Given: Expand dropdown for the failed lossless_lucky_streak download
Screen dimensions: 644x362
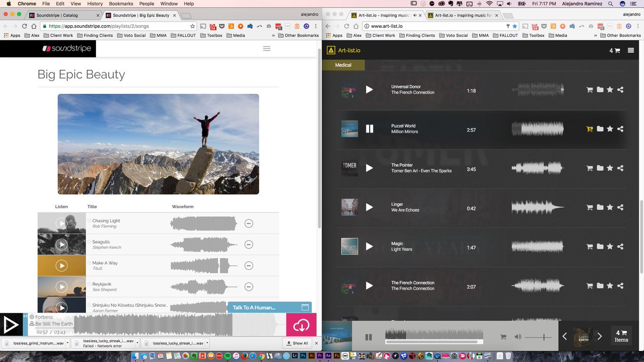Looking at the screenshot, I should point(137,343).
